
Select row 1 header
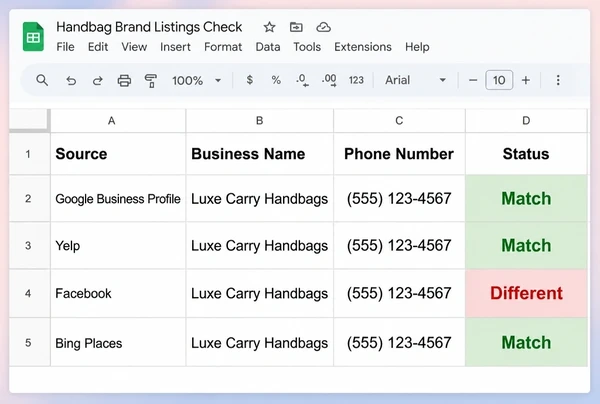[x=29, y=154]
